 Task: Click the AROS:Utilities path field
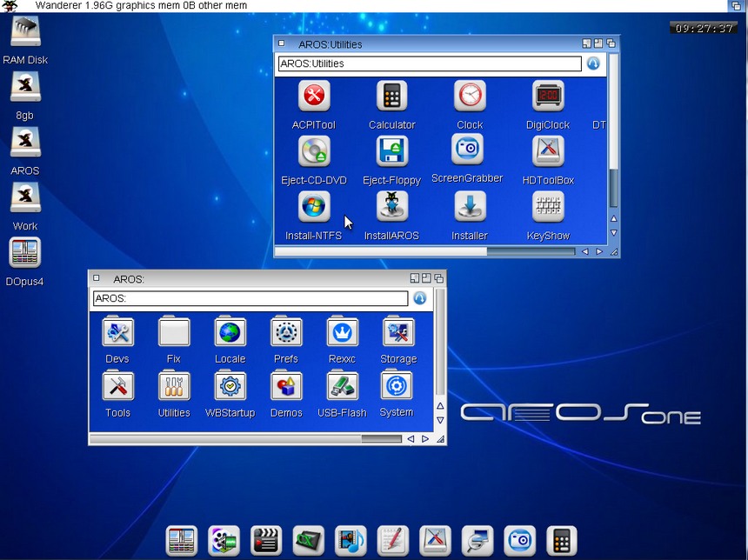tap(429, 63)
